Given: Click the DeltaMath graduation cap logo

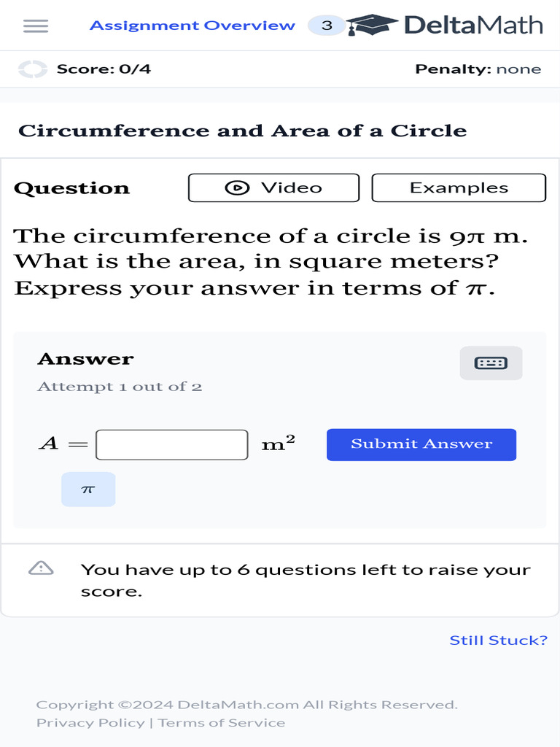Looking at the screenshot, I should [372, 25].
